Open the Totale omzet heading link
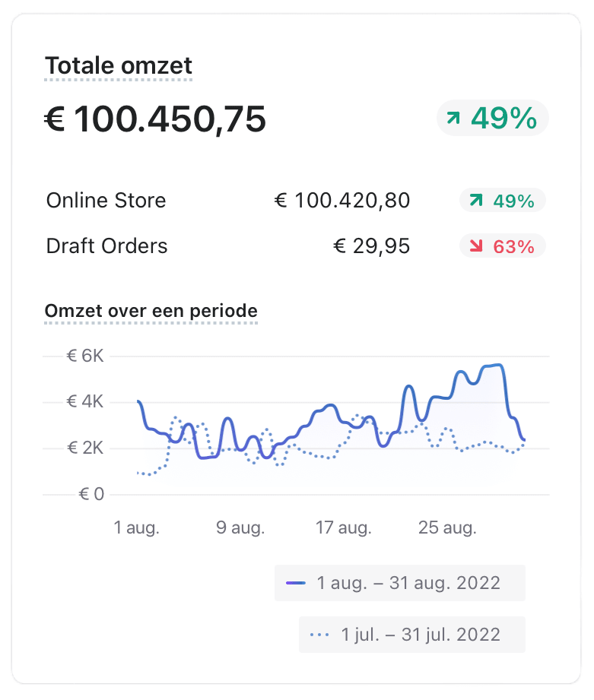This screenshot has width=594, height=700. click(119, 66)
